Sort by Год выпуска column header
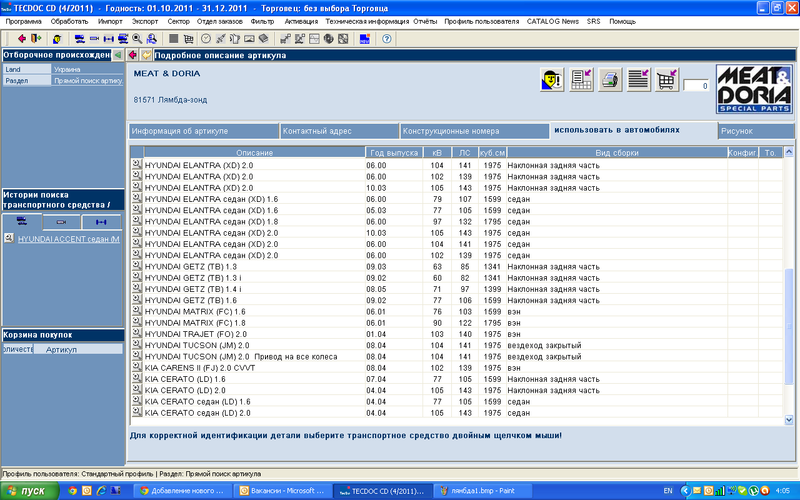The height and width of the screenshot is (500, 800). 390,152
